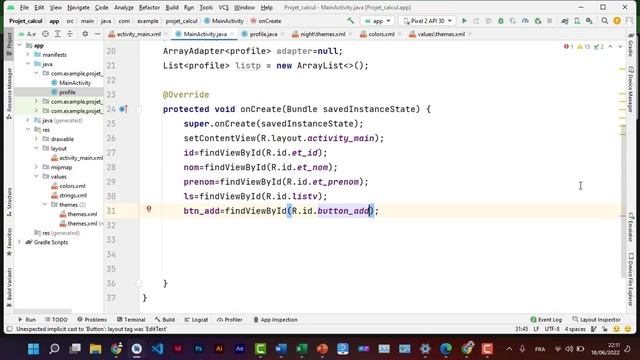Viewport: 640px width, 360px height.
Task: Open Excel from the taskbar
Action: [302, 349]
